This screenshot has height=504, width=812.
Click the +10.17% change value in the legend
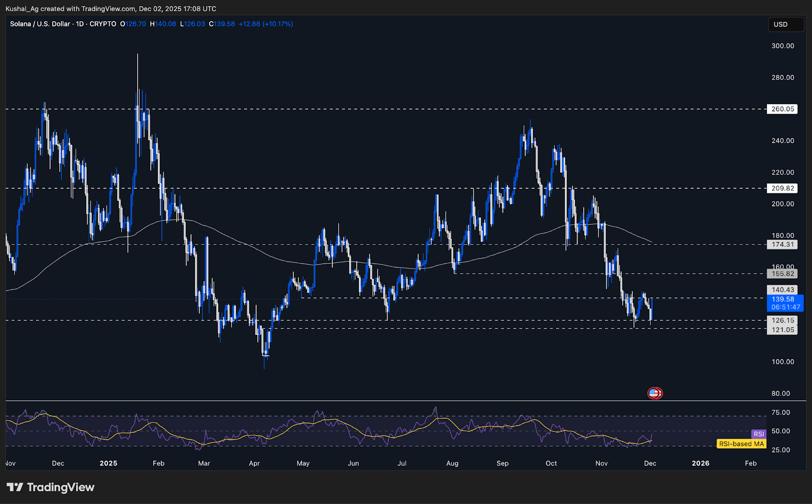click(x=277, y=24)
